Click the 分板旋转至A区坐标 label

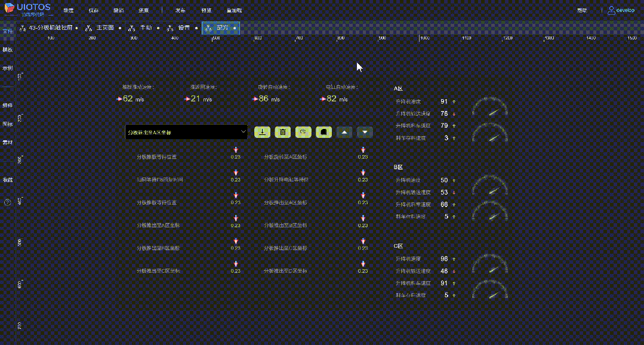pos(286,157)
